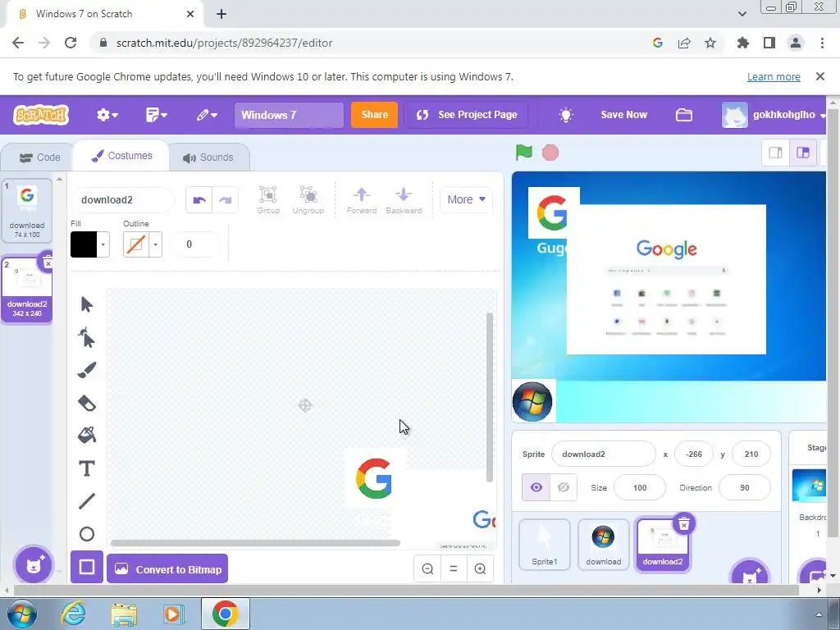
Task: Click the Outline color swatch
Action: [136, 244]
